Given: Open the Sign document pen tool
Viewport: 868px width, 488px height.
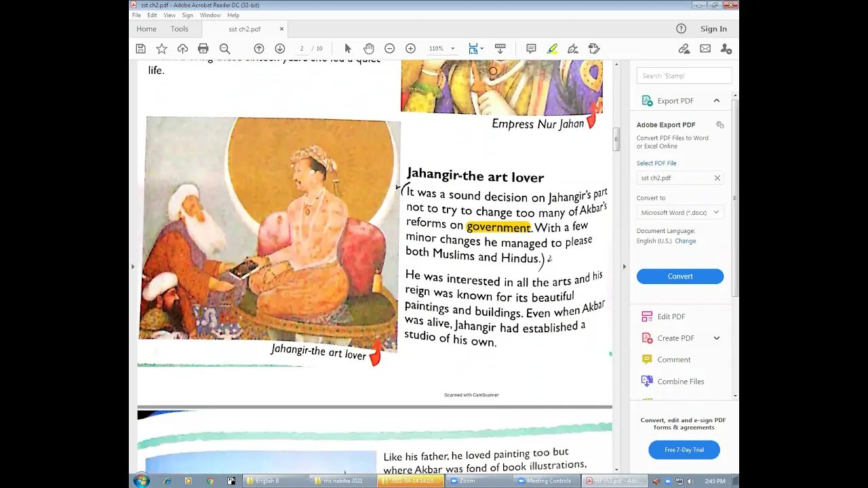Looking at the screenshot, I should [x=573, y=49].
